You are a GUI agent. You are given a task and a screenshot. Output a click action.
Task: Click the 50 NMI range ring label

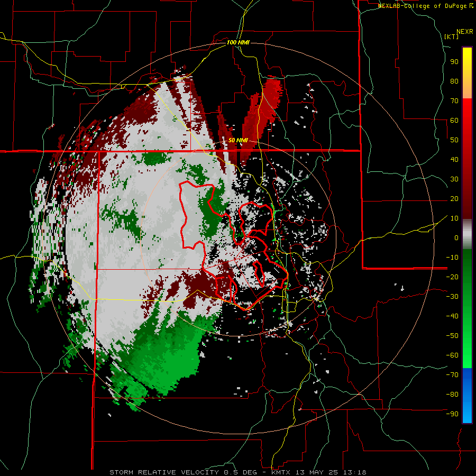(x=238, y=140)
